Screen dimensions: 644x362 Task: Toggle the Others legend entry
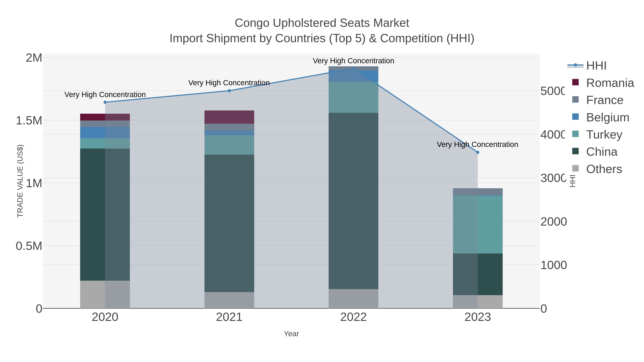597,169
